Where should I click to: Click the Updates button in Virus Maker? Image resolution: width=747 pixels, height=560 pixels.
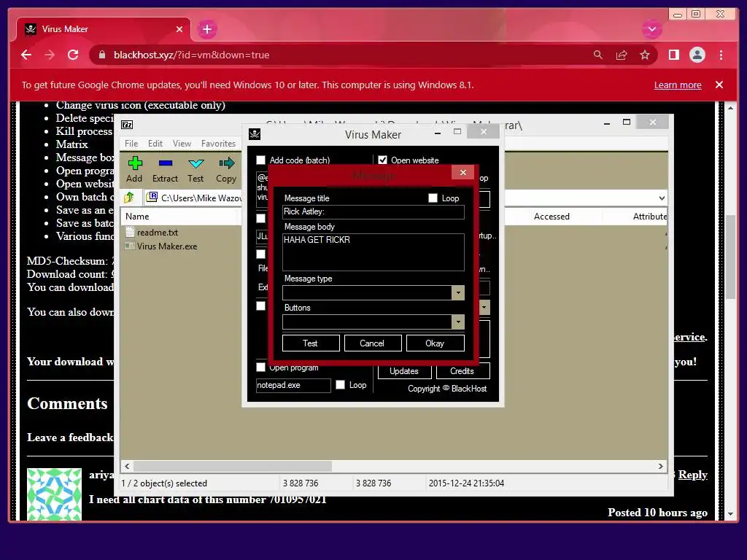pos(404,371)
